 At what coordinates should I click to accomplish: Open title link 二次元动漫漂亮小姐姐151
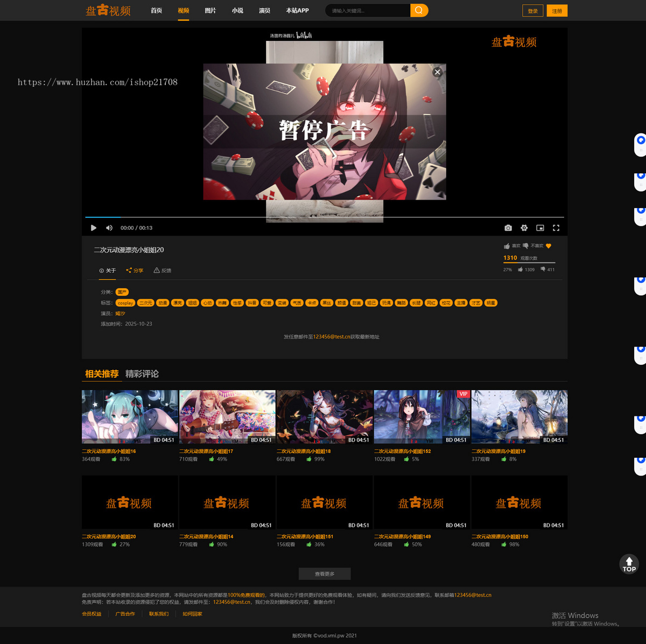tap(305, 536)
